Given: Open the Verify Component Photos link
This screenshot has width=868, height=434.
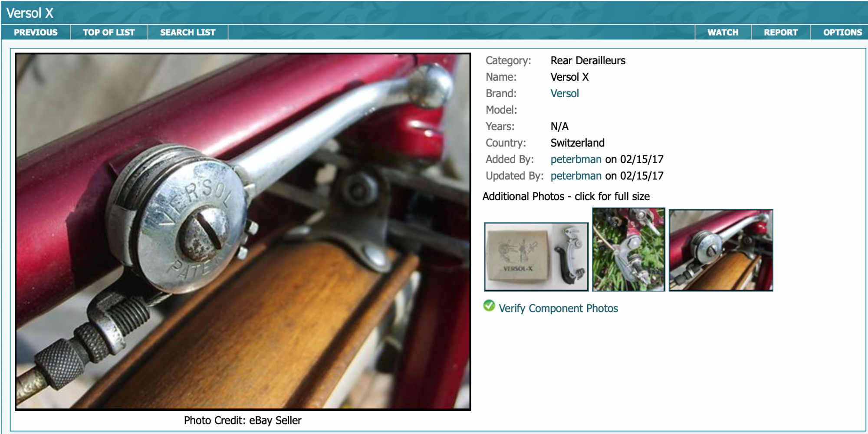Looking at the screenshot, I should click(x=558, y=309).
